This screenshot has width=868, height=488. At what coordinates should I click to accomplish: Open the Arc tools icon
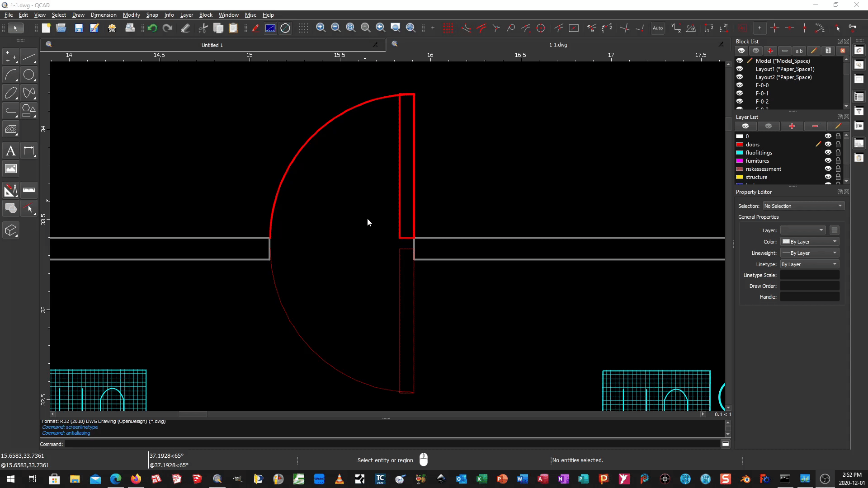pyautogui.click(x=11, y=75)
